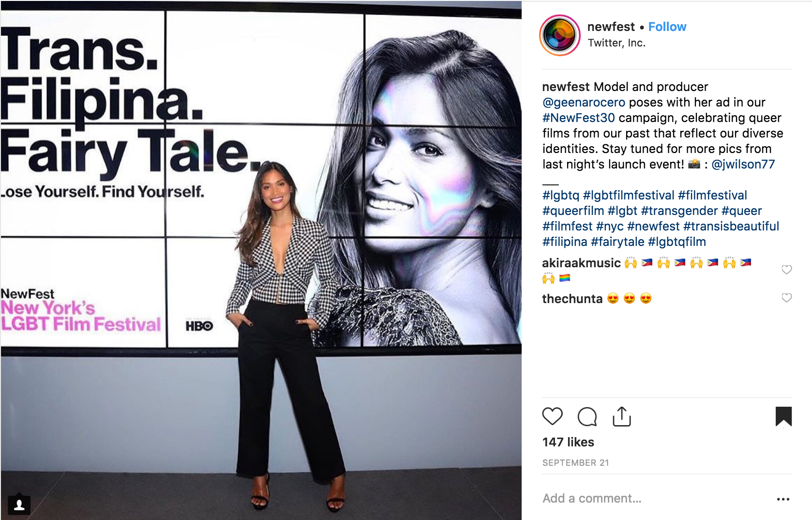The height and width of the screenshot is (520, 812).
Task: Follow the newfest account
Action: [x=667, y=27]
